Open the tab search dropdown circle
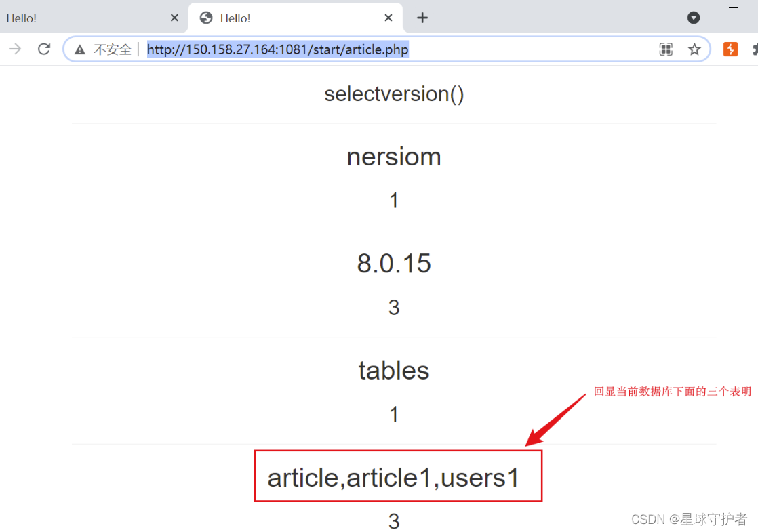Screen dimensions: 758x532 [693, 18]
